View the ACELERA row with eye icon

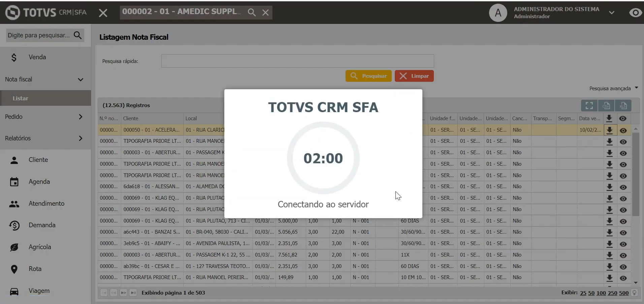tap(623, 131)
